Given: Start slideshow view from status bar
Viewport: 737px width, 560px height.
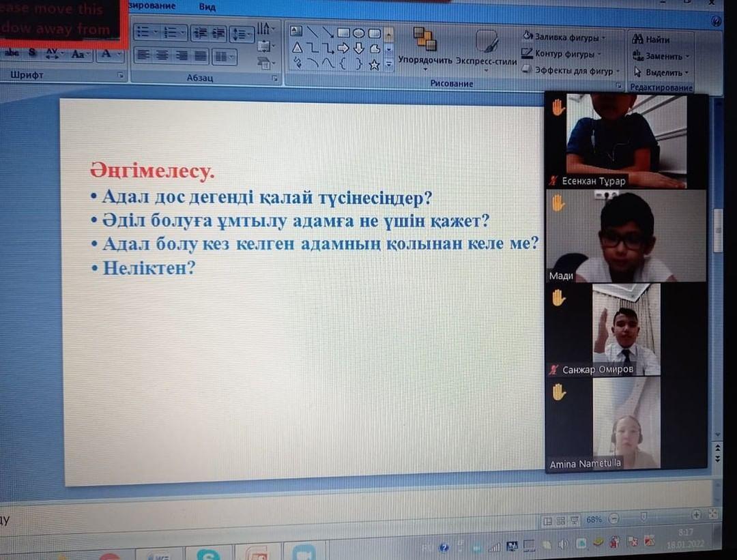Looking at the screenshot, I should pyautogui.click(x=574, y=520).
